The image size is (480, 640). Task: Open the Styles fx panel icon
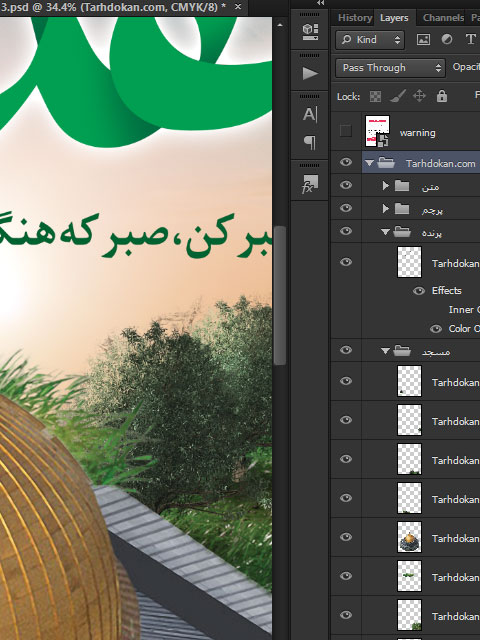click(310, 184)
